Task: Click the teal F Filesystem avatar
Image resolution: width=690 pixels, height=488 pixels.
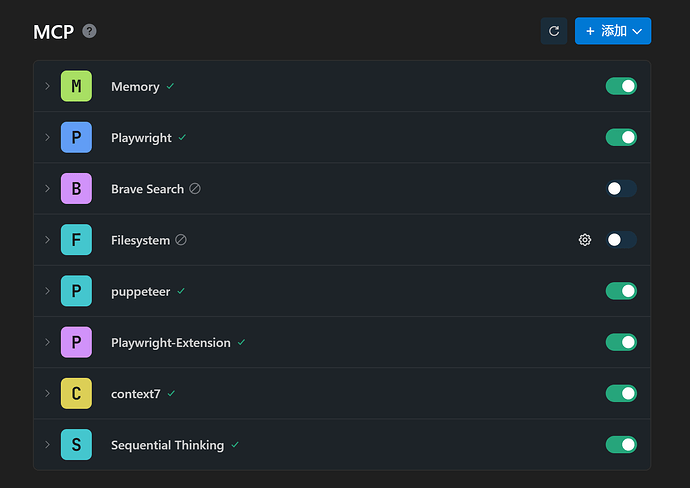Action: (76, 240)
